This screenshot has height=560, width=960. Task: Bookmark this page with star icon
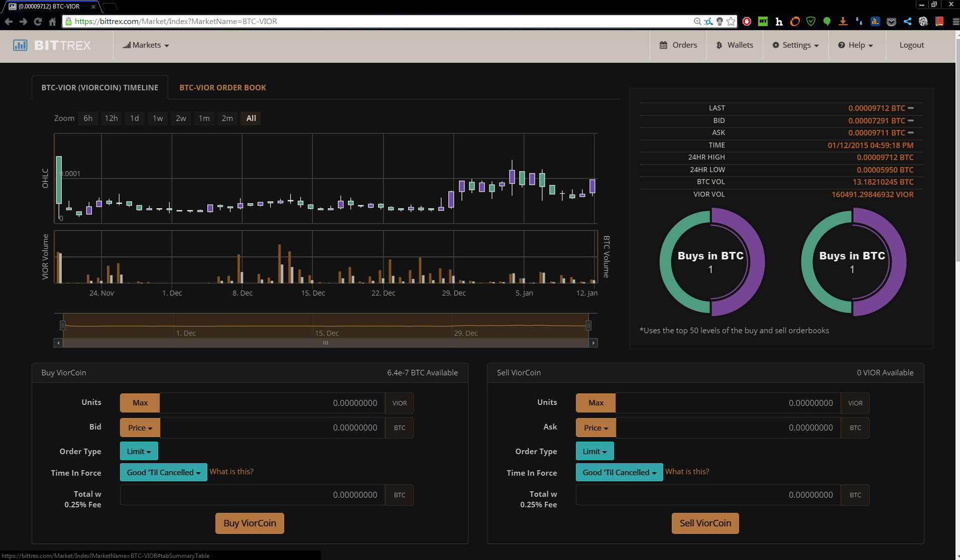tap(731, 22)
